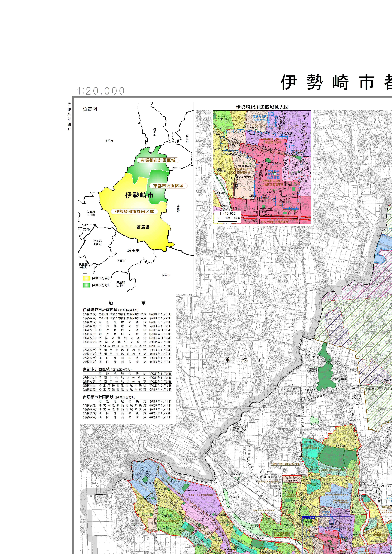392x554 pixels.
Task: Click the 本郷公園 park label in inset
Action: pyautogui.click(x=222, y=119)
